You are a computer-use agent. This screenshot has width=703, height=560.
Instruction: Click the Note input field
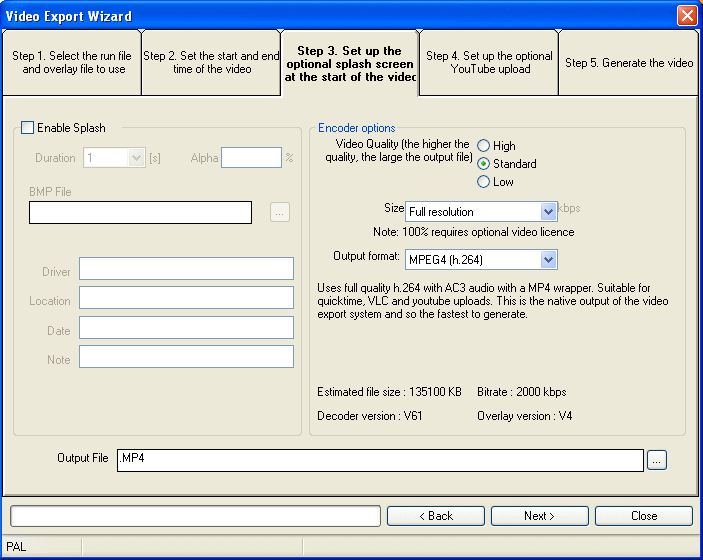pyautogui.click(x=186, y=357)
